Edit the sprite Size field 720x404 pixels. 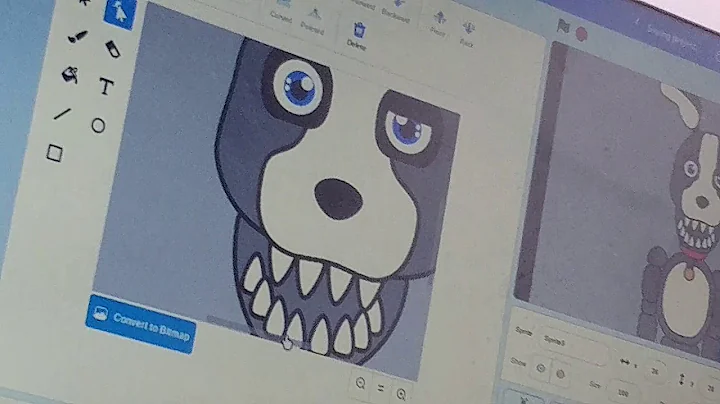point(624,392)
